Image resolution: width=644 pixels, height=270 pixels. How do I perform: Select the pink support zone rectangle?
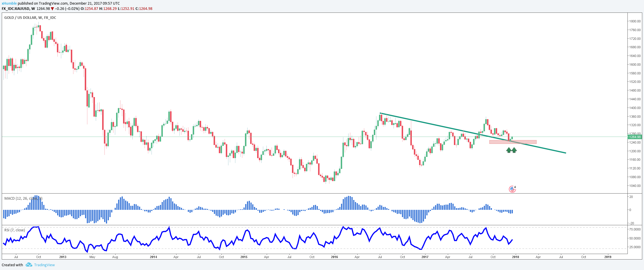[x=513, y=142]
